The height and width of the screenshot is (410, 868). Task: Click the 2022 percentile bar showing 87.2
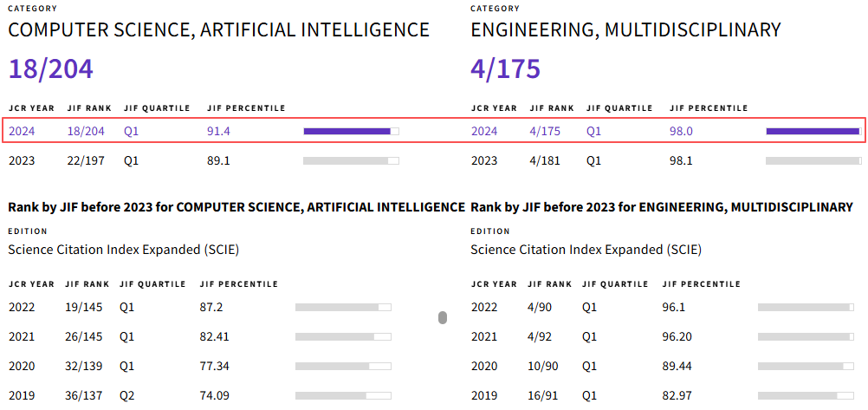(343, 307)
